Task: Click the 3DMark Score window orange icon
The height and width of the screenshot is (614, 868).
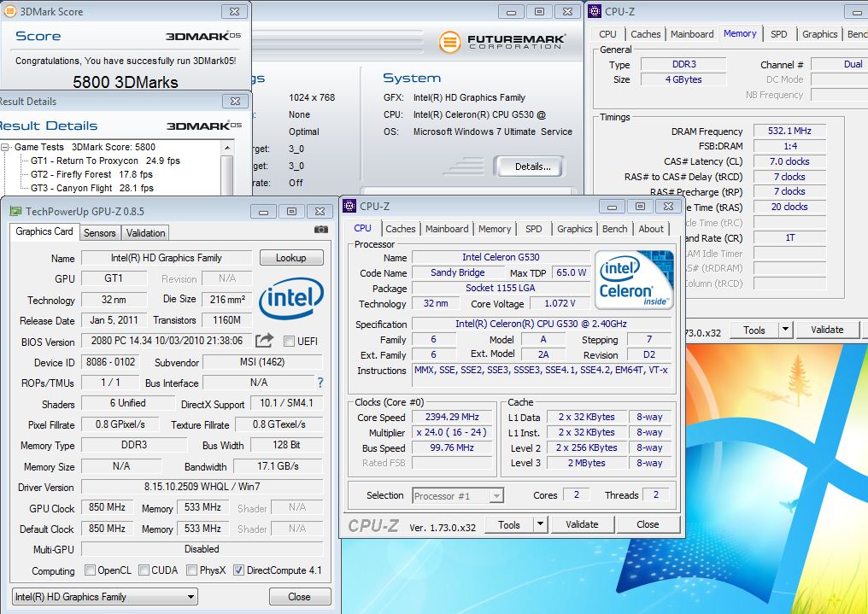Action: 10,11
